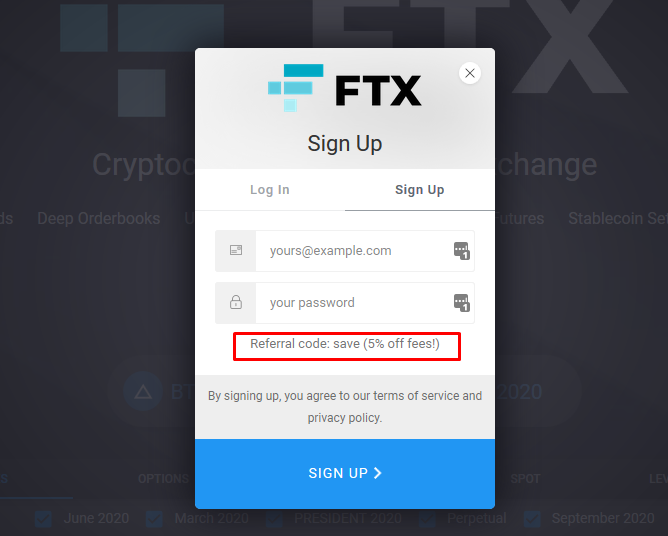Image resolution: width=668 pixels, height=536 pixels.
Task: Open password manager icon in email field
Action: (x=461, y=251)
